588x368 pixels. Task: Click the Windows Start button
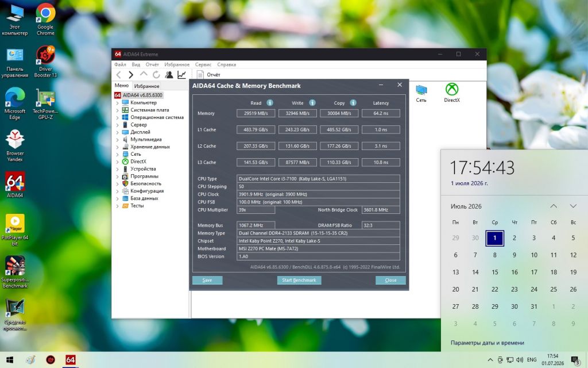click(10, 360)
